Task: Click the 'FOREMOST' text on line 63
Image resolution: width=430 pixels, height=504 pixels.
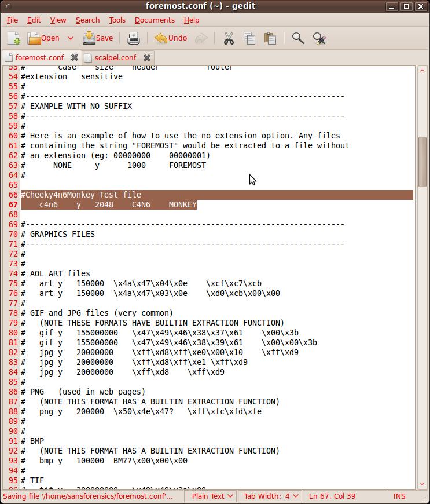Action: [188, 165]
